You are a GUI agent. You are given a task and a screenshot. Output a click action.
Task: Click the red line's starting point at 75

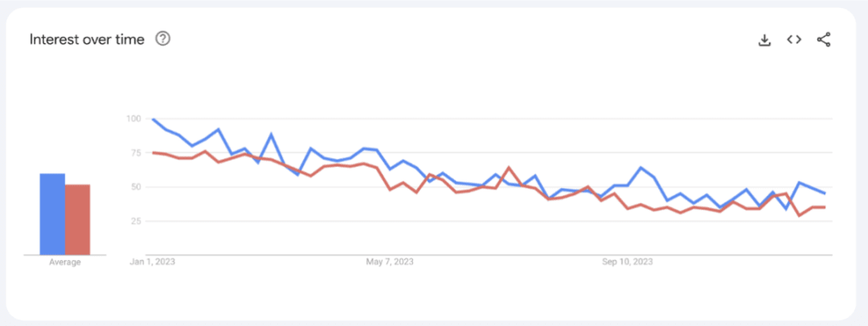[153, 153]
